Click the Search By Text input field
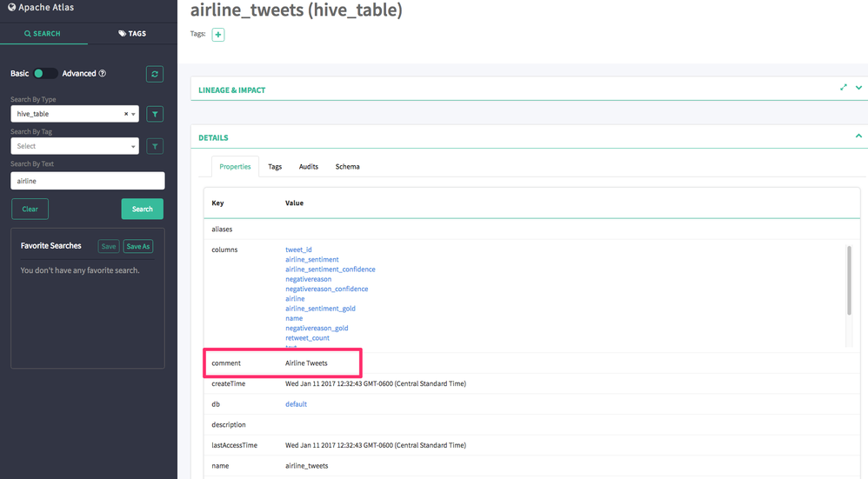Viewport: 868px width, 479px height. (87, 181)
